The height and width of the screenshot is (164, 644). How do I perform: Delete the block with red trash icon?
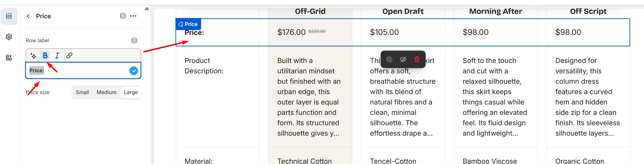[x=417, y=59]
